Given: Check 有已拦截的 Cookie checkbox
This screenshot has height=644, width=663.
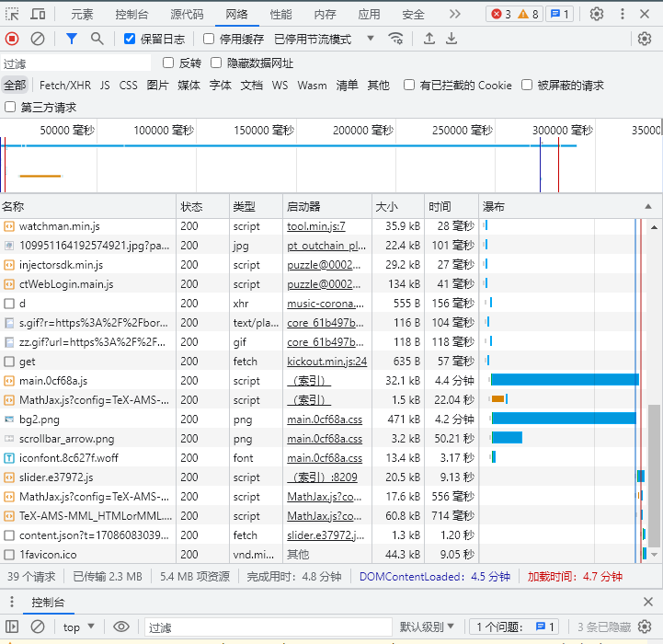Looking at the screenshot, I should click(409, 85).
